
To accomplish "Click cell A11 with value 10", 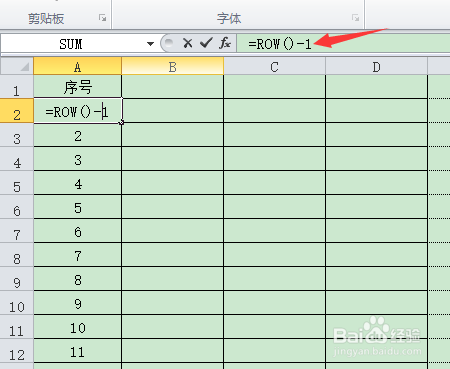I will coord(78,327).
